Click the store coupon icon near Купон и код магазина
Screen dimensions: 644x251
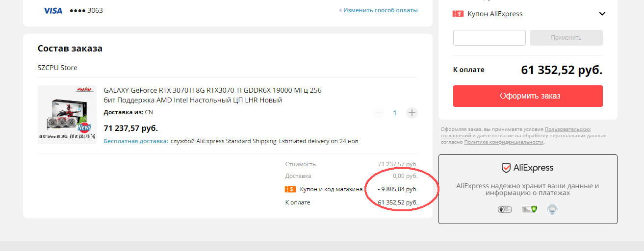pyautogui.click(x=290, y=189)
